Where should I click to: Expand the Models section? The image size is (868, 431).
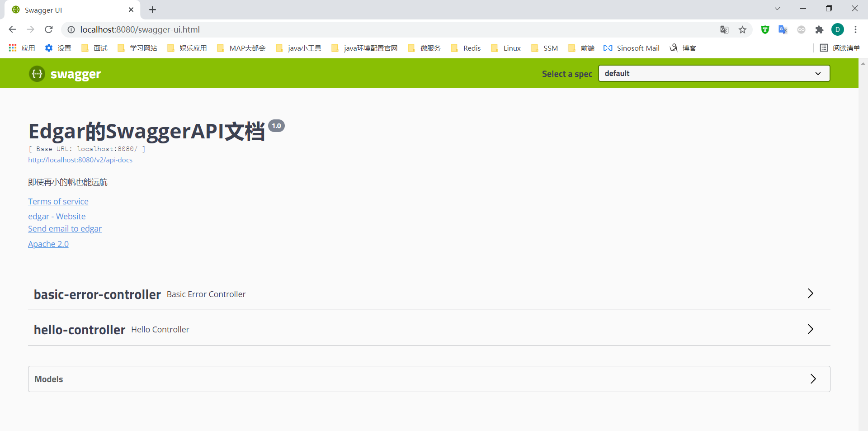pos(813,379)
